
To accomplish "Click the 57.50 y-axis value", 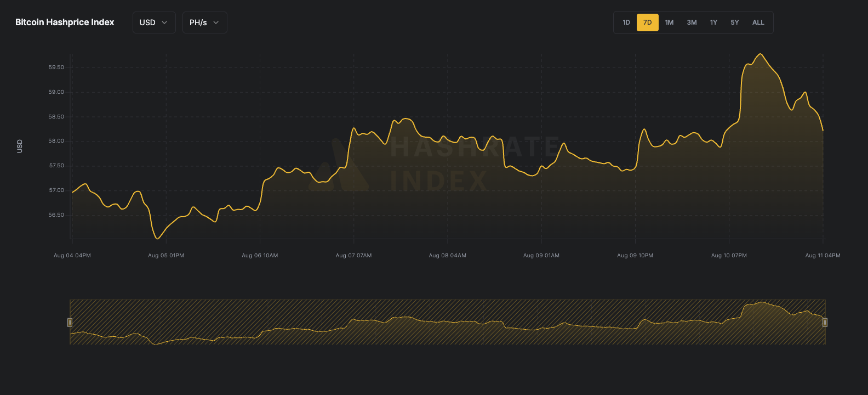I will point(56,166).
